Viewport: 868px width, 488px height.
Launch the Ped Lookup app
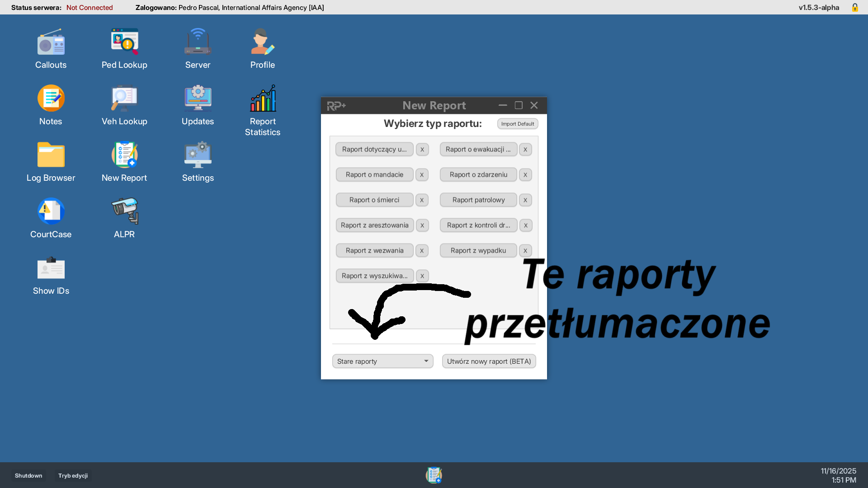coord(124,43)
